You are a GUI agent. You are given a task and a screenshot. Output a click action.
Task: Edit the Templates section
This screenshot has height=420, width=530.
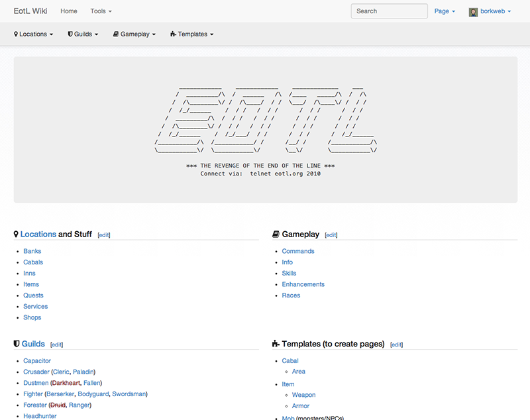[x=396, y=344]
